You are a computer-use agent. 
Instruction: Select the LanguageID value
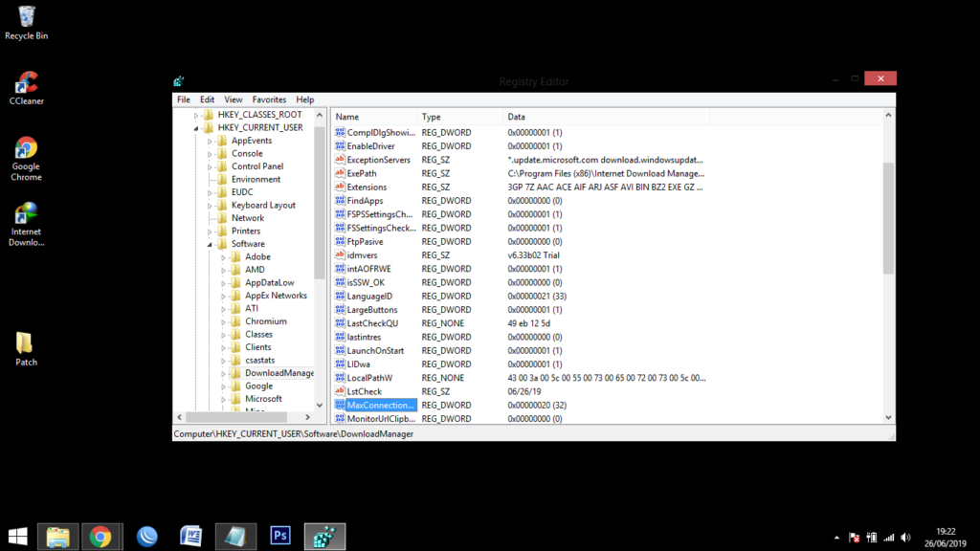pyautogui.click(x=369, y=297)
